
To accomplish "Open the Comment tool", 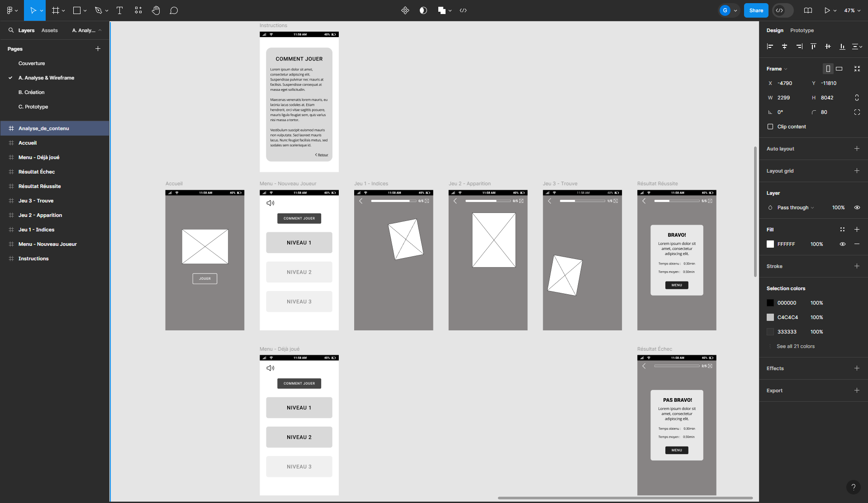I will [174, 10].
